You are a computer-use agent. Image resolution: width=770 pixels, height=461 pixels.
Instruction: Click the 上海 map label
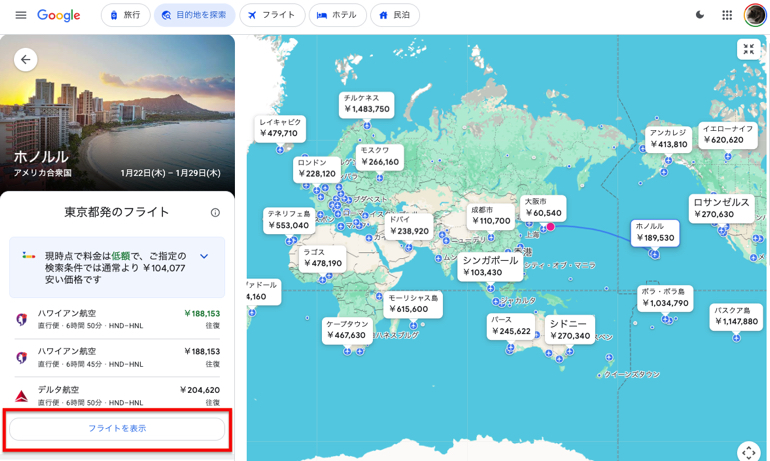point(532,235)
